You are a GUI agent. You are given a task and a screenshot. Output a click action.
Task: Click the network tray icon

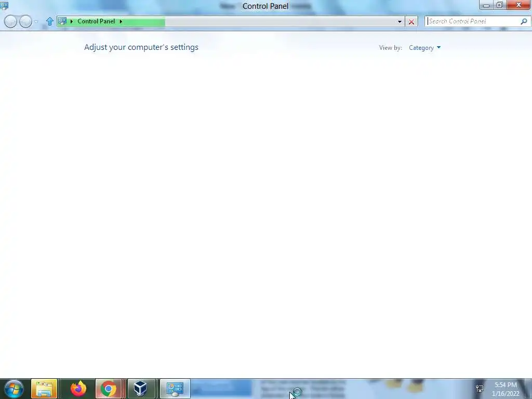pos(480,389)
